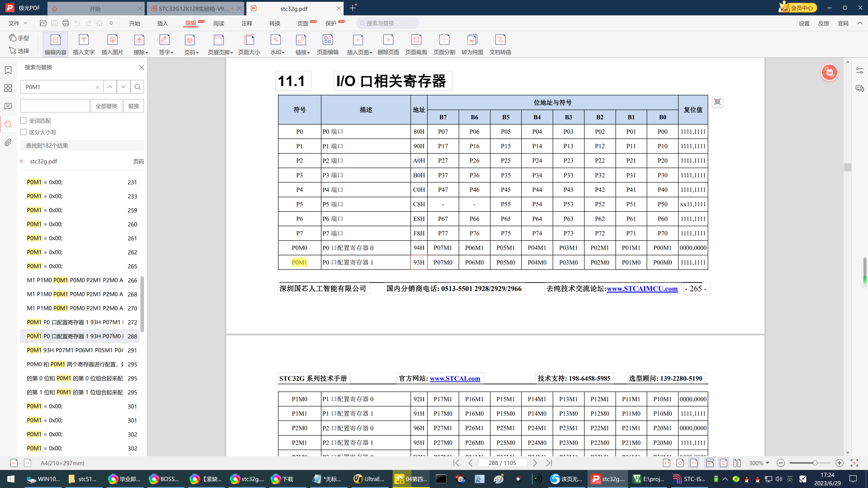Switch to the 阅读 ribbon tab
Viewport: 868px width, 488px height.
coord(219,23)
